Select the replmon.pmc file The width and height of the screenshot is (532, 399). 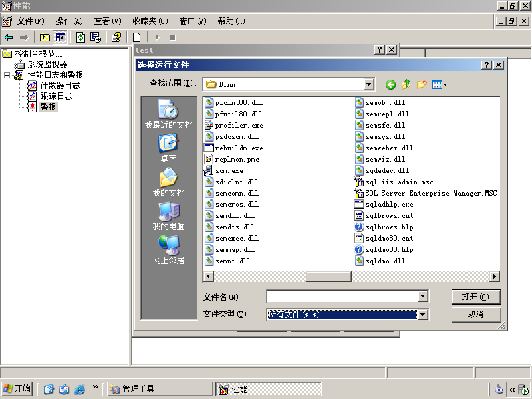232,159
